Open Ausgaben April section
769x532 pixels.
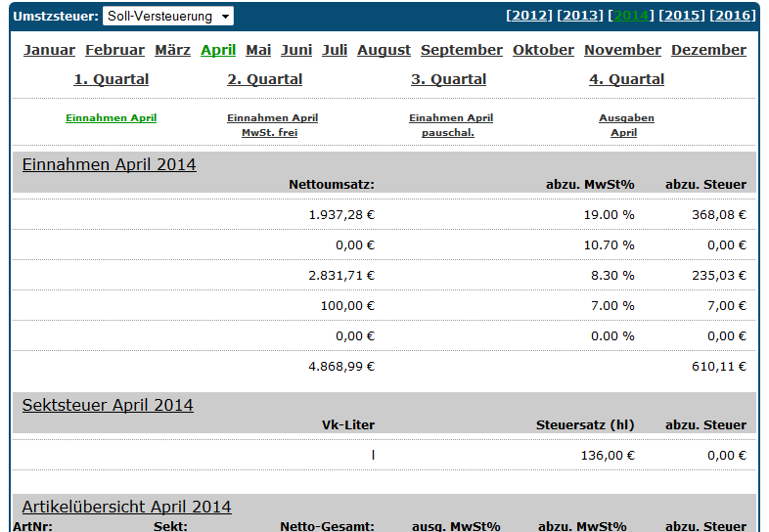point(626,125)
